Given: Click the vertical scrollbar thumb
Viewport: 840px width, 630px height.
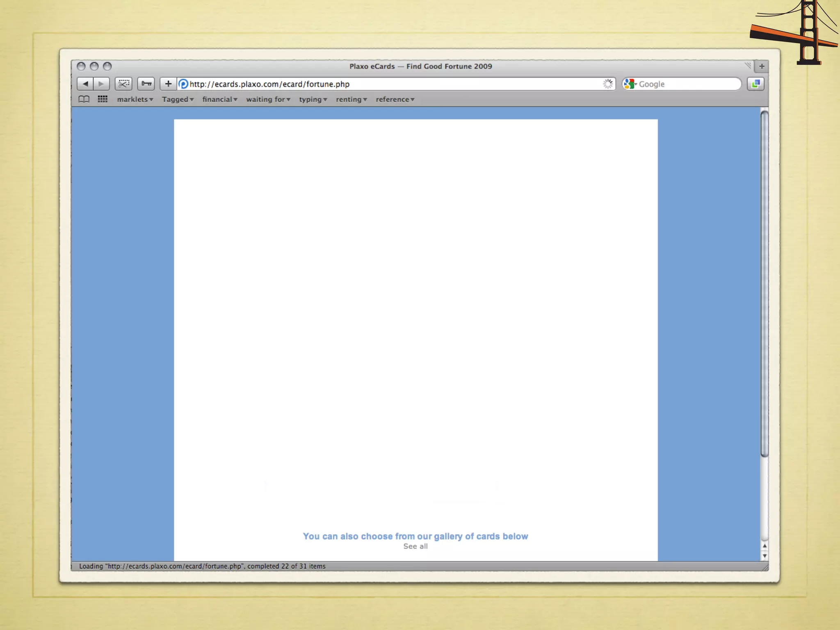Looking at the screenshot, I should pos(765,284).
